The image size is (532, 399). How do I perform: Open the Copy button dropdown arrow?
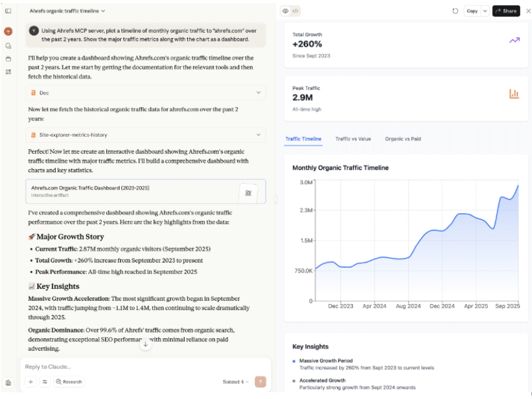pyautogui.click(x=485, y=11)
